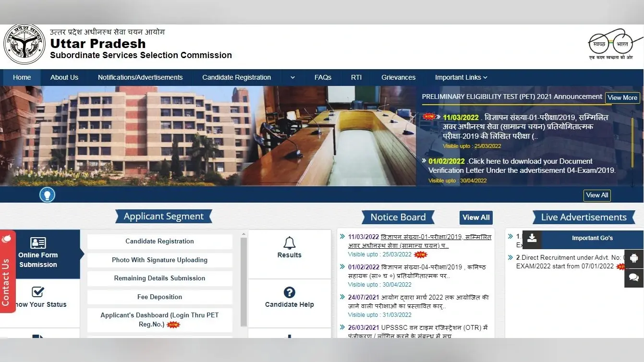Expand the Important Links dropdown menu
The height and width of the screenshot is (362, 644).
461,77
